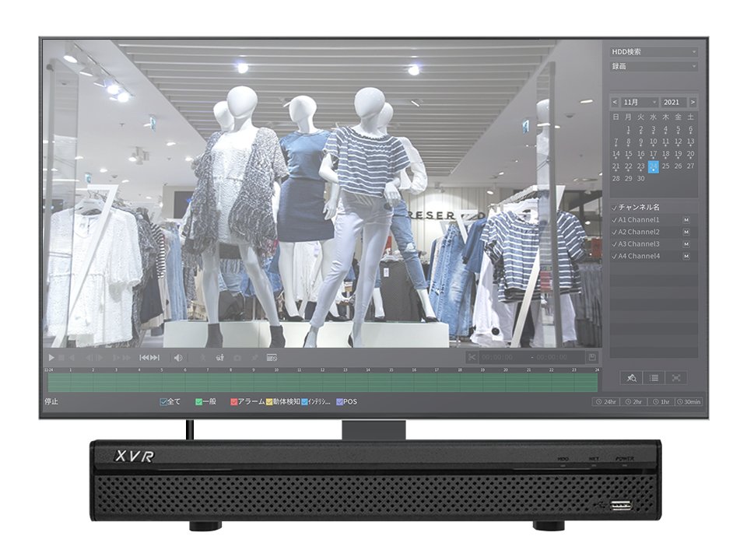Toggle the アラーム record type checkbox

(234, 402)
